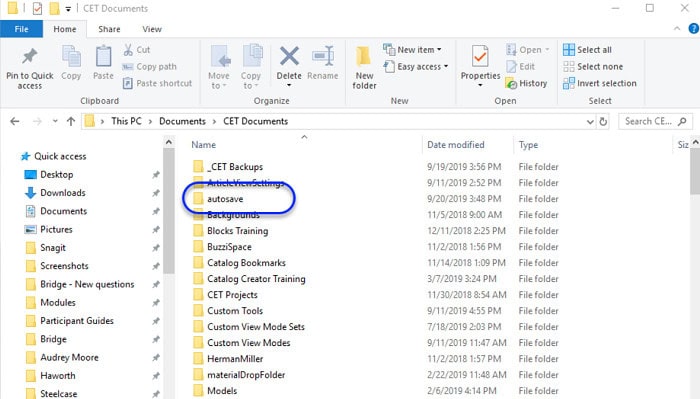
Task: Open the Easy access dropdown
Action: [x=416, y=66]
